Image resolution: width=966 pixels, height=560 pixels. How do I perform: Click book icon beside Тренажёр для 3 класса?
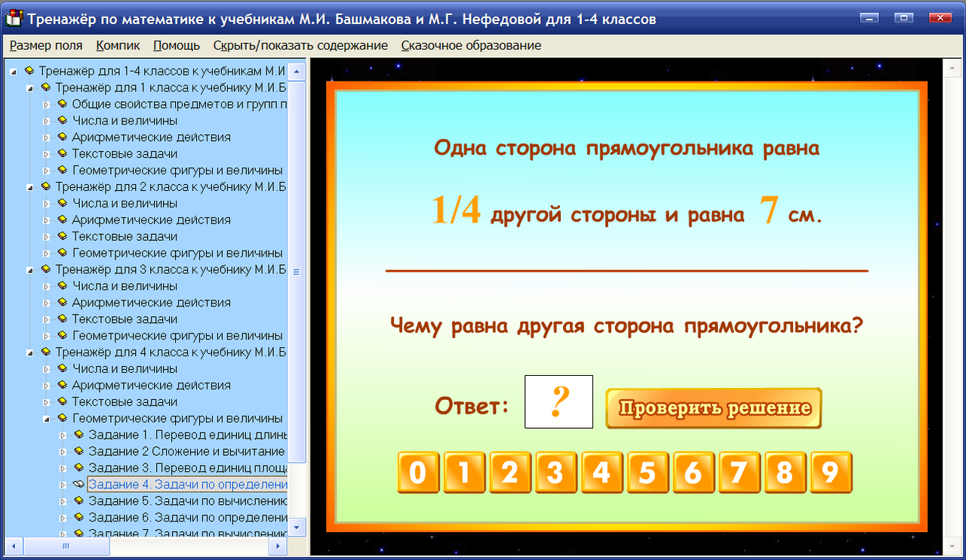pyautogui.click(x=46, y=269)
